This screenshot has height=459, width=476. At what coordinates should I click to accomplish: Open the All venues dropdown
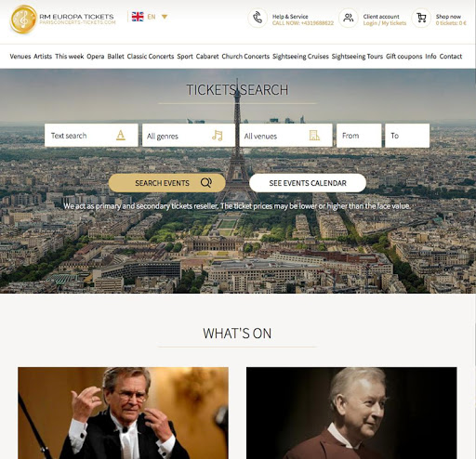285,136
